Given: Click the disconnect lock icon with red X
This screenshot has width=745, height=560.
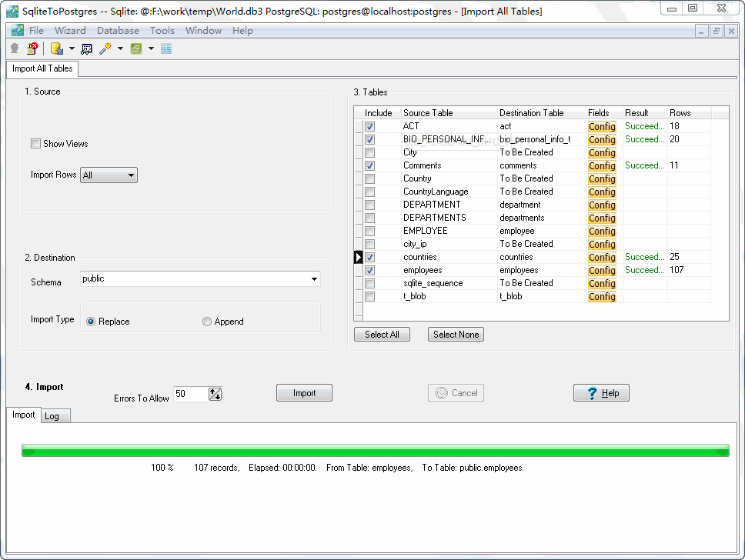Looking at the screenshot, I should coord(32,48).
